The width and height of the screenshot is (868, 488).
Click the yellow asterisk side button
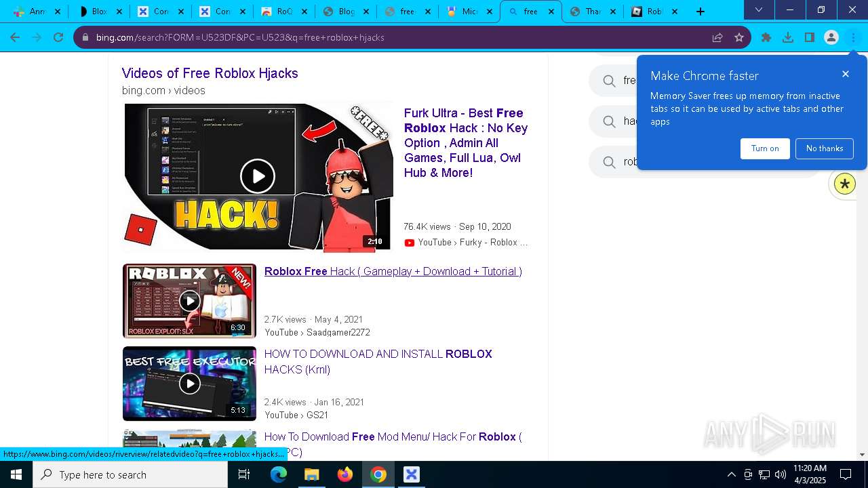(x=845, y=184)
